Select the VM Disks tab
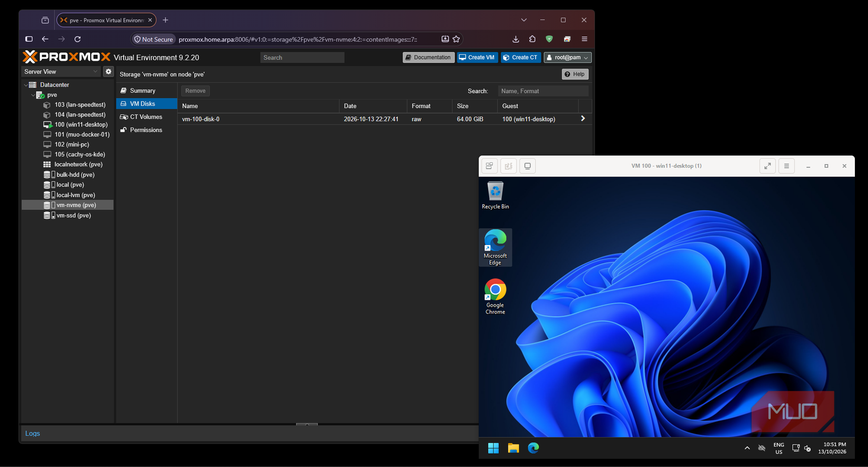Image resolution: width=868 pixels, height=467 pixels. pyautogui.click(x=146, y=104)
